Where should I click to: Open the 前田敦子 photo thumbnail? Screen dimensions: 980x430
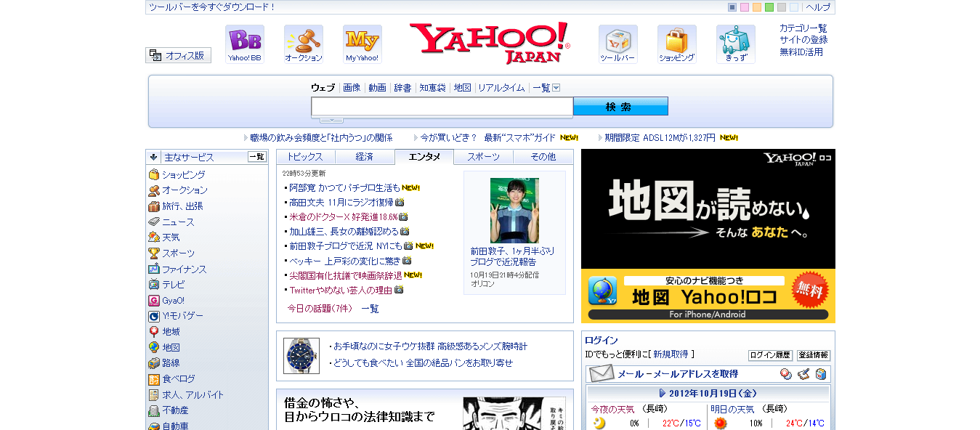pyautogui.click(x=514, y=211)
